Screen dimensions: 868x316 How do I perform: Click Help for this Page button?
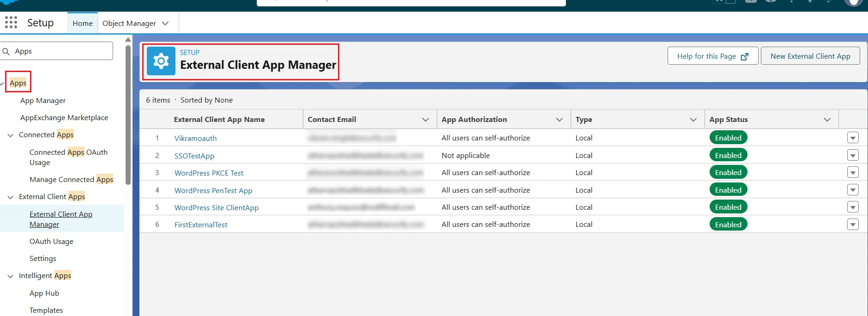coord(713,56)
